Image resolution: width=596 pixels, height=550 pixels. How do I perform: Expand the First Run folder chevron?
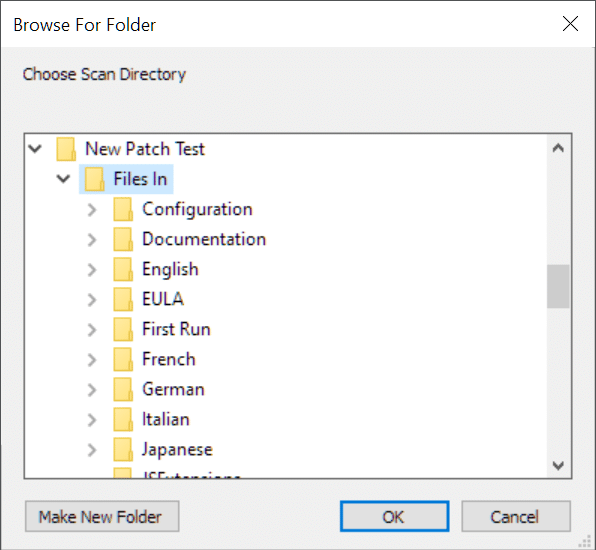point(92,330)
